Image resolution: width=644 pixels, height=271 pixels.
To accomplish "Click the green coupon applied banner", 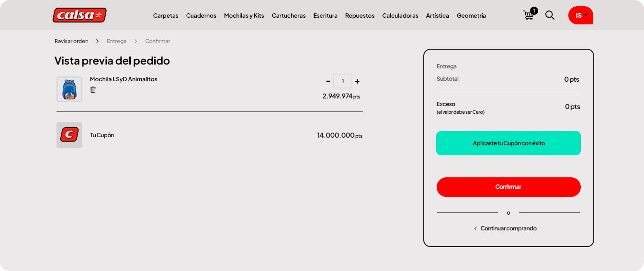I will pyautogui.click(x=508, y=143).
